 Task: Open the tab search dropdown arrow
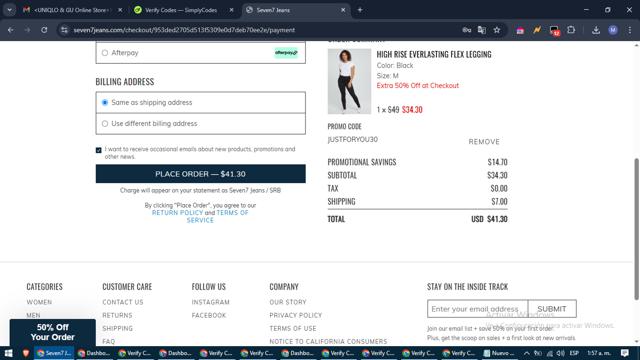pos(9,10)
